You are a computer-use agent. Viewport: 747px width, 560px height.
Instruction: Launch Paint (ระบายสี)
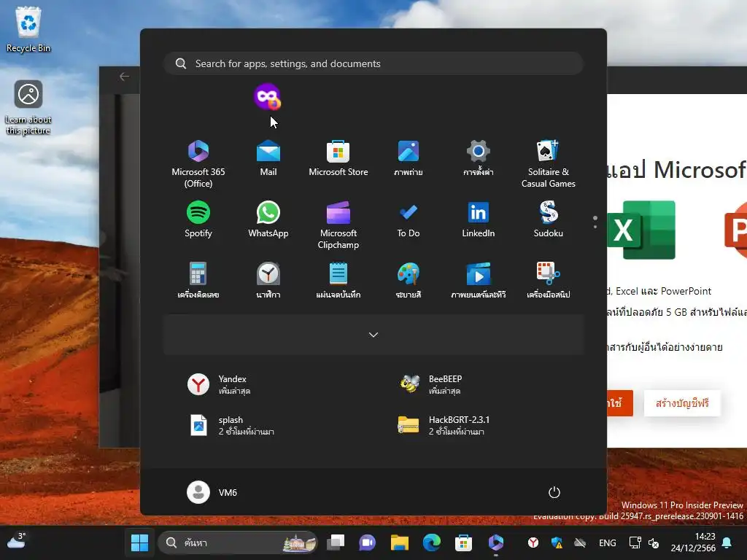pyautogui.click(x=409, y=280)
